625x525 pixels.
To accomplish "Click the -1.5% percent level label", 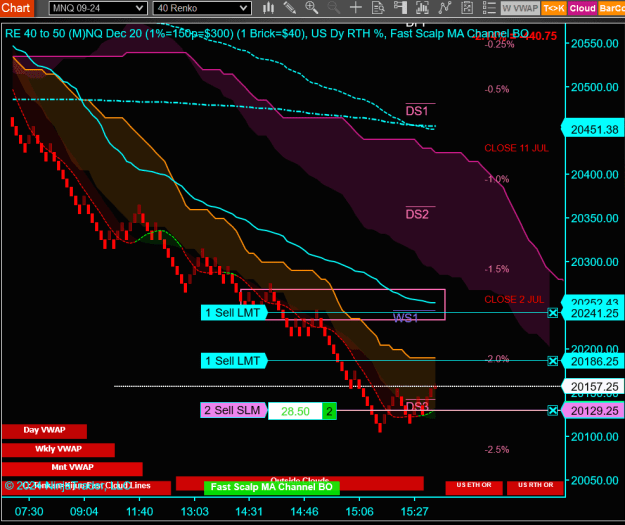I will coord(497,269).
